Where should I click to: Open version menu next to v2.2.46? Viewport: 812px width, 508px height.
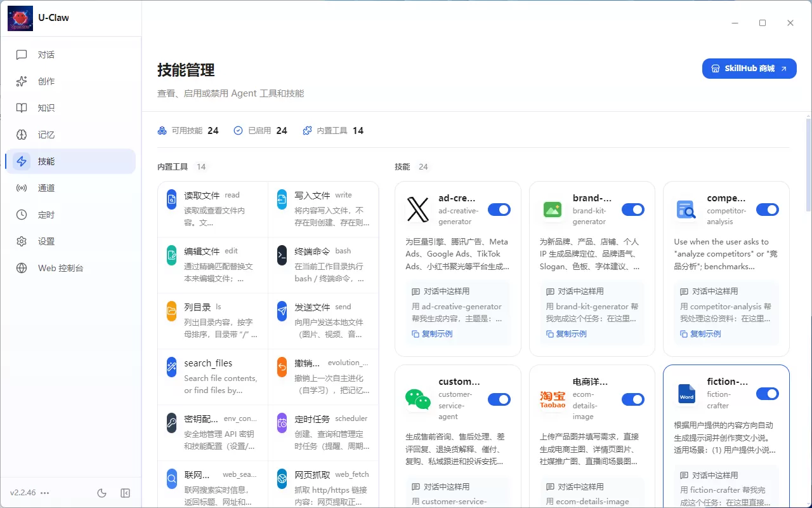click(45, 493)
